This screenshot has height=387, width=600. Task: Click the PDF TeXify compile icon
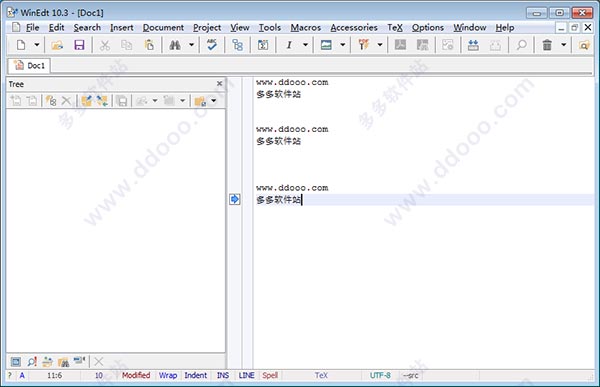pos(364,45)
